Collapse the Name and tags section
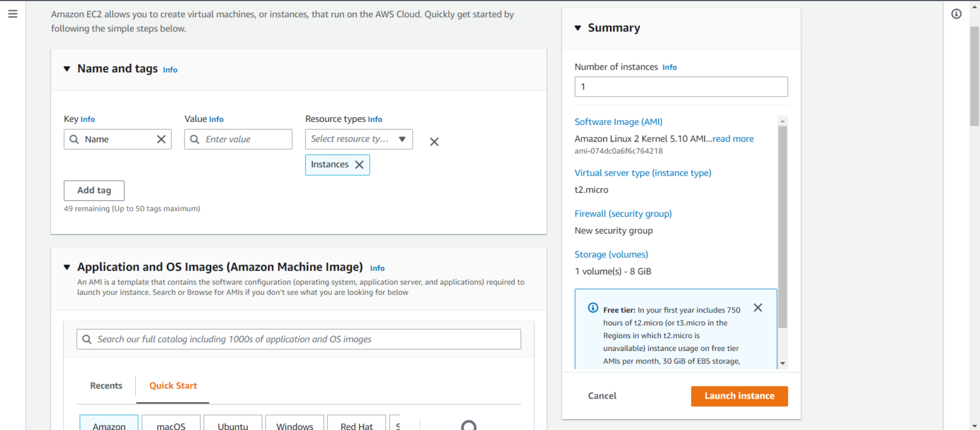 point(66,69)
